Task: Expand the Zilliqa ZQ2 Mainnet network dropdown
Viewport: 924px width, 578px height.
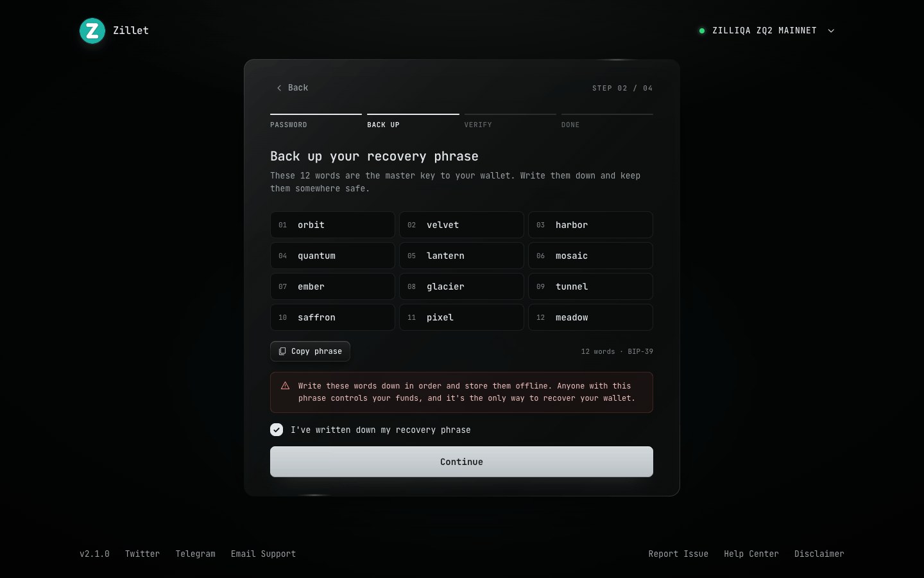Action: pos(767,31)
